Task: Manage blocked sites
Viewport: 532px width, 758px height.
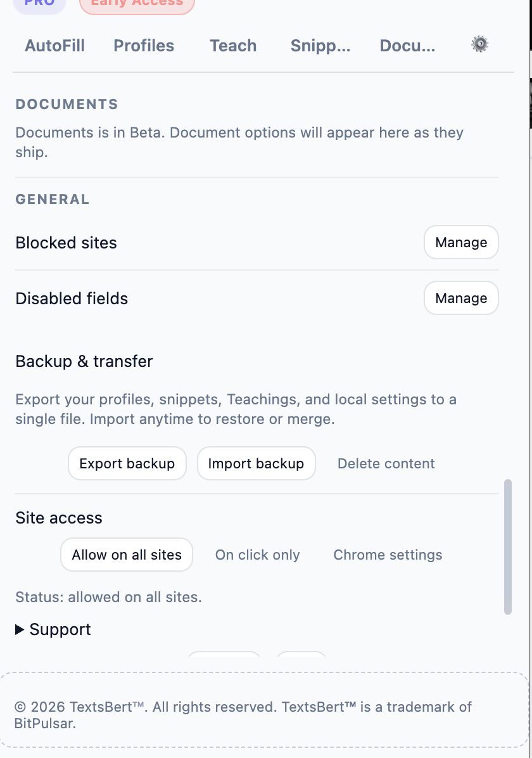Action: point(461,242)
